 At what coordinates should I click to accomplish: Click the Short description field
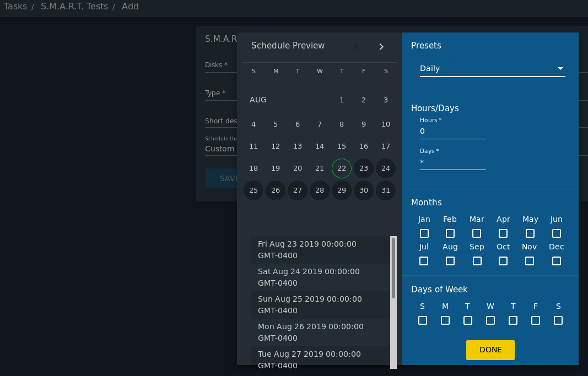point(221,121)
